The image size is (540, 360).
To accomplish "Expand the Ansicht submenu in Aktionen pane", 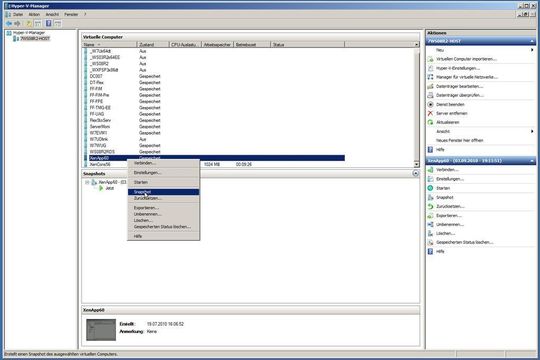I will pos(532,132).
